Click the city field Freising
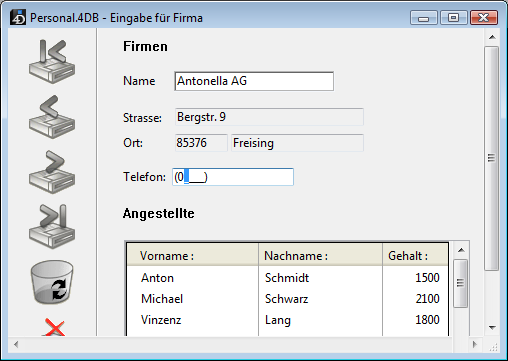 297,143
